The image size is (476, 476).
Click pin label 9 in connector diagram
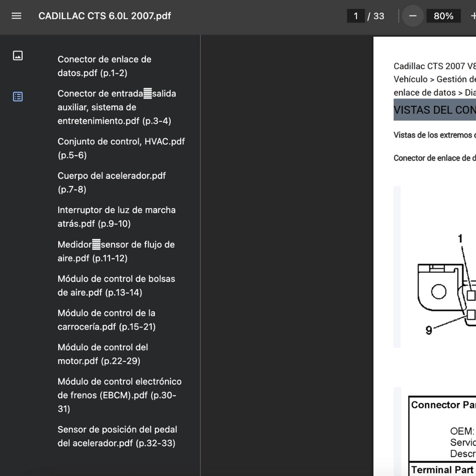pyautogui.click(x=429, y=330)
